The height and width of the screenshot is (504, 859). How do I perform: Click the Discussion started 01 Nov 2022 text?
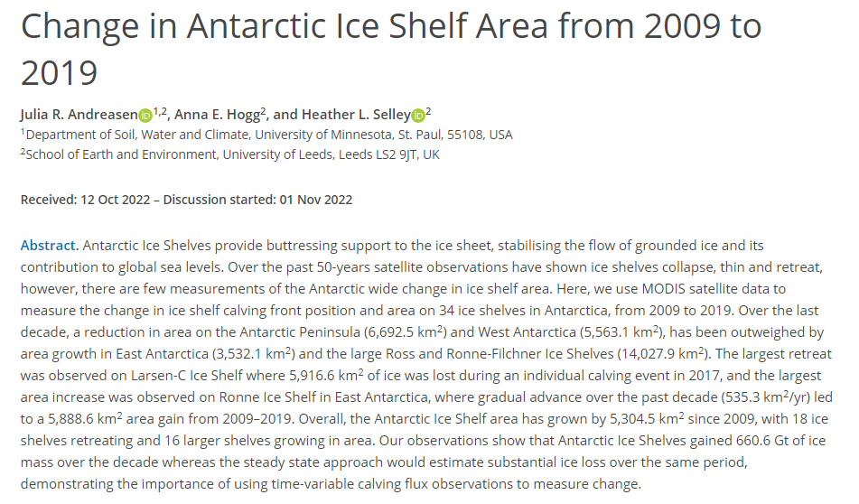click(257, 200)
